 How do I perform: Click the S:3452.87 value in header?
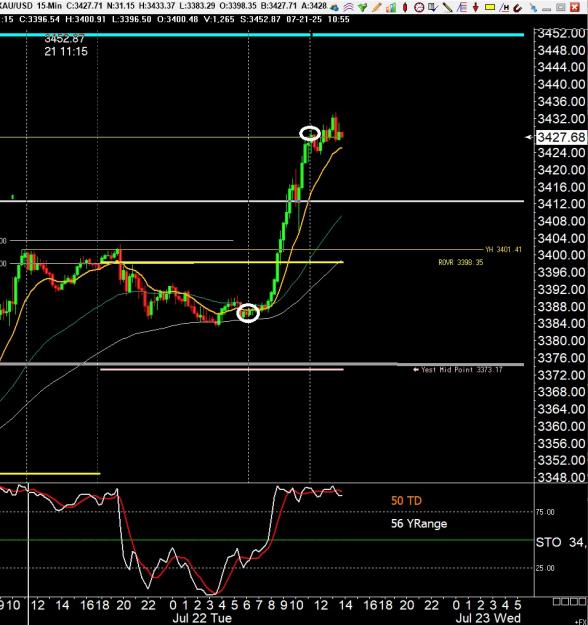260,19
